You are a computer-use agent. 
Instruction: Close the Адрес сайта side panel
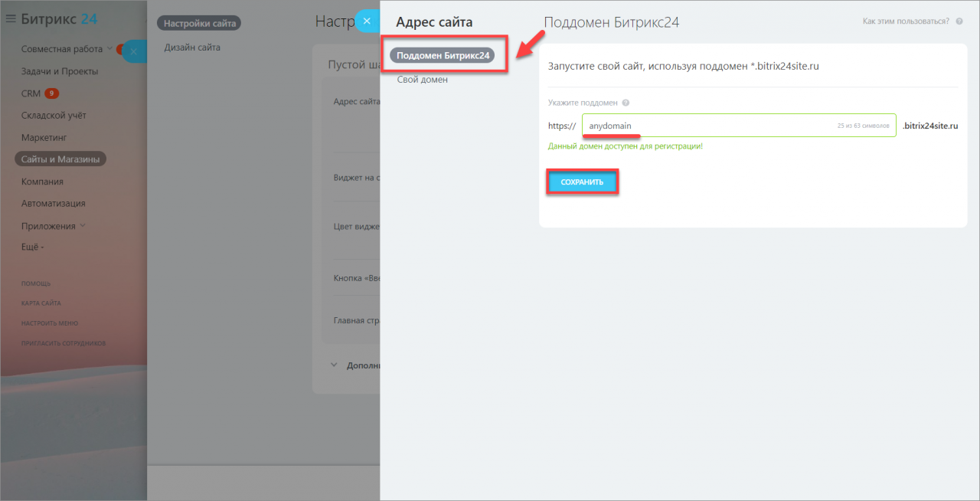[367, 21]
